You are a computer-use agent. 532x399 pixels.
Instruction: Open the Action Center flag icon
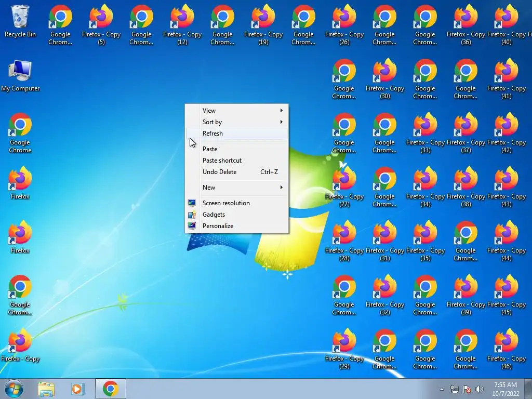click(x=467, y=389)
